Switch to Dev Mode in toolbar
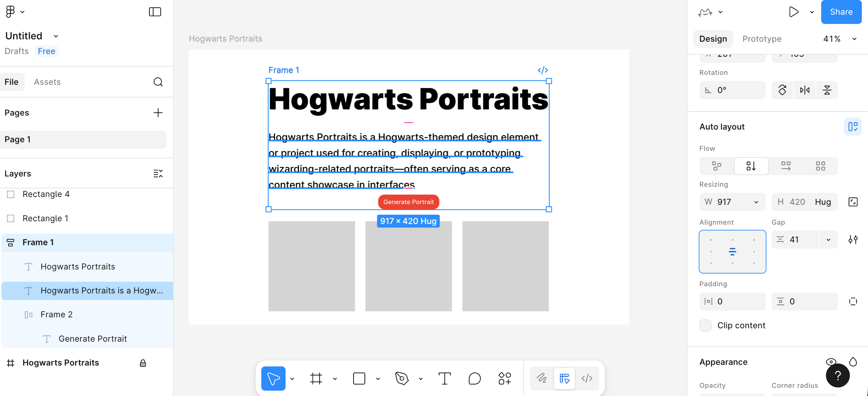 (x=587, y=379)
